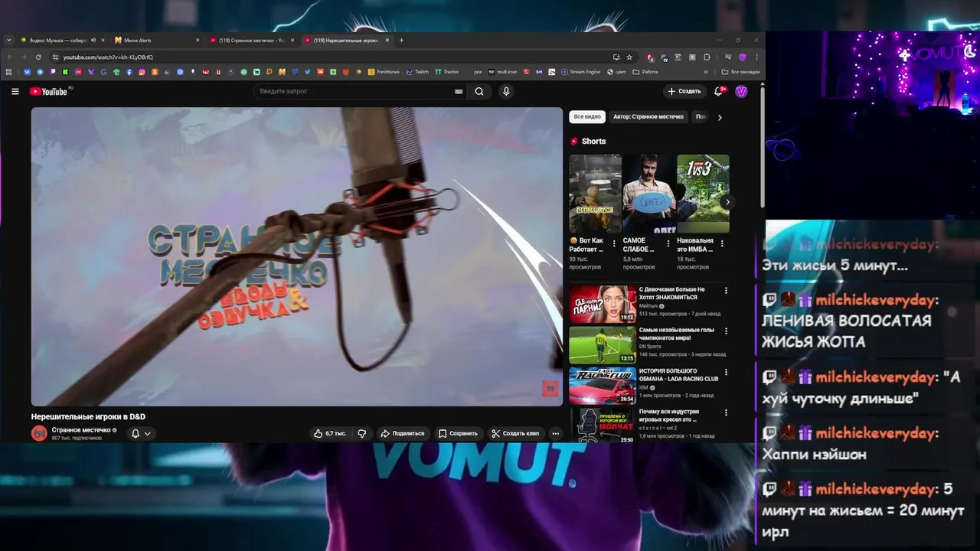Open the Twitter bird bookmark icon
The width and height of the screenshot is (980, 551).
pyautogui.click(x=307, y=72)
